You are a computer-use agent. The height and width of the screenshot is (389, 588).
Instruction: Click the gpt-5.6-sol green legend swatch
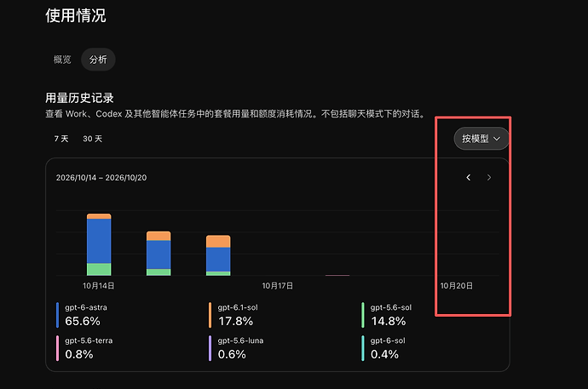(363, 315)
